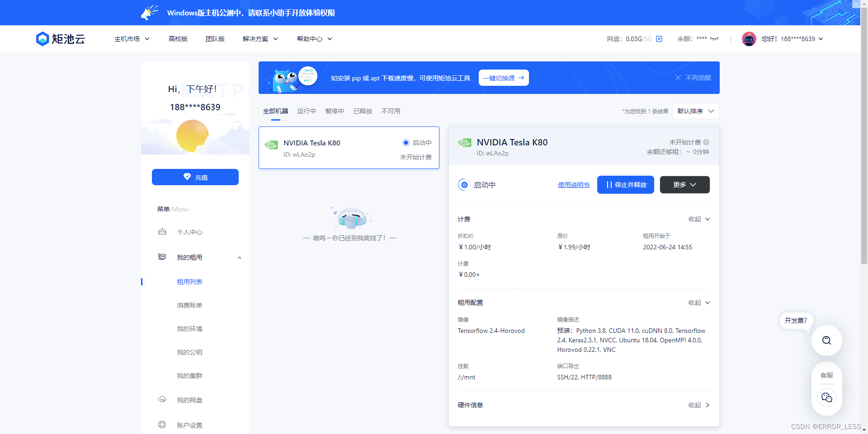Click the 2022-06-24 14:55 start time
The height and width of the screenshot is (434, 868).
pyautogui.click(x=667, y=247)
